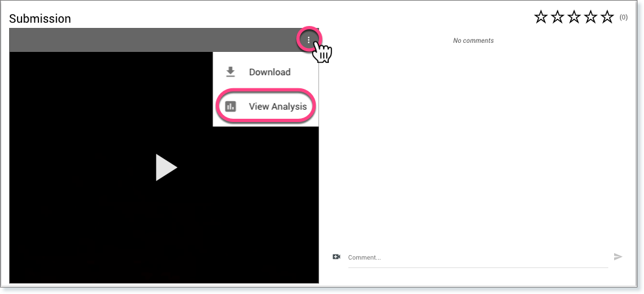Click the black video area below the play button
The image size is (644, 294).
pos(166,234)
